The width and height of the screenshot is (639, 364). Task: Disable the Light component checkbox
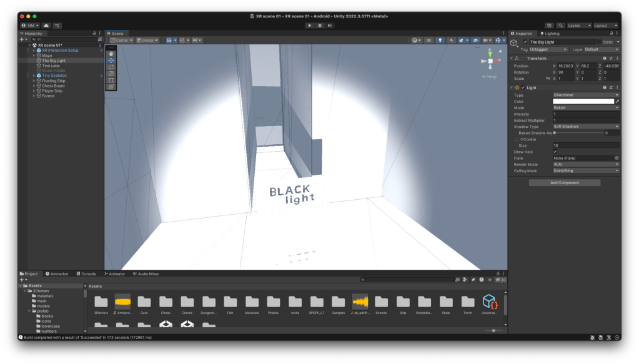(523, 87)
